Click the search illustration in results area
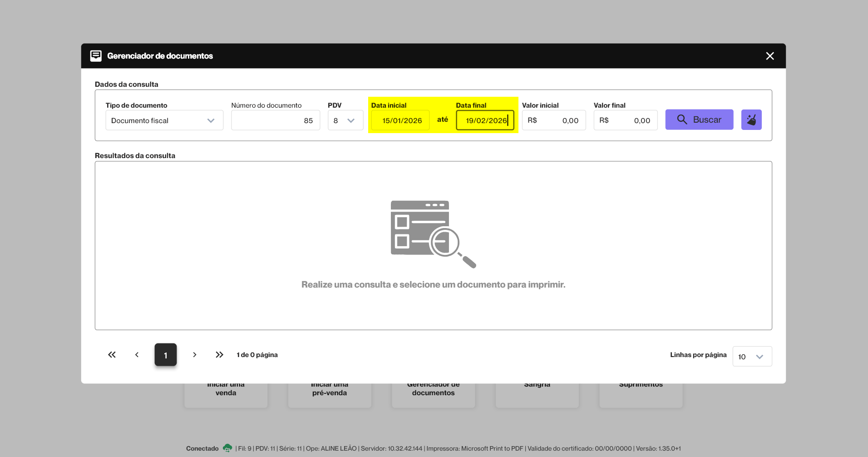This screenshot has width=868, height=457. 433,234
